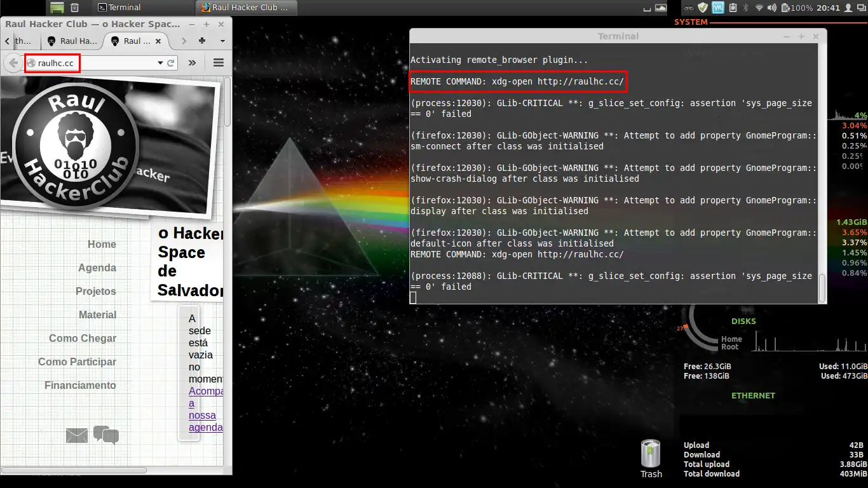The height and width of the screenshot is (488, 868).
Task: Click the Firefox vertical scrollbar
Action: tap(227, 102)
